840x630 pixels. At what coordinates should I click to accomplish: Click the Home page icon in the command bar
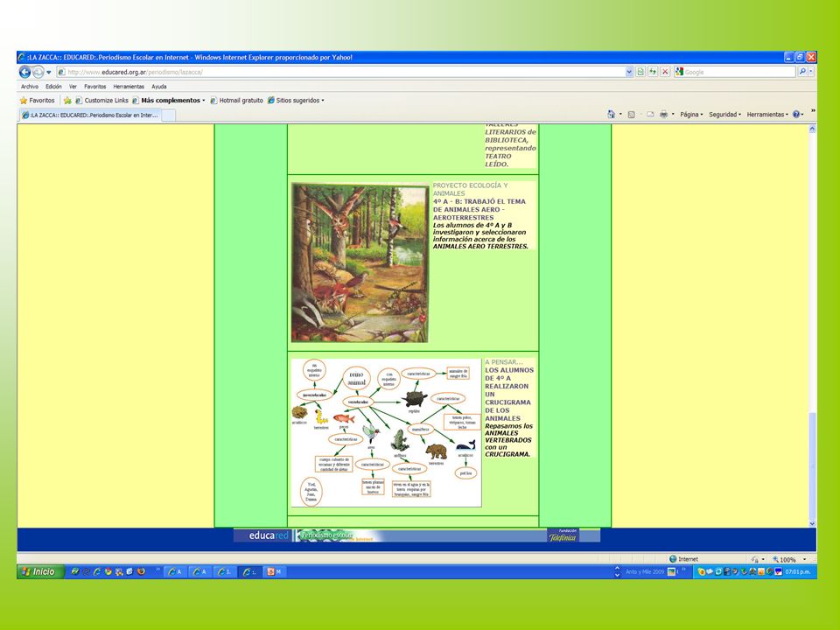coord(612,114)
